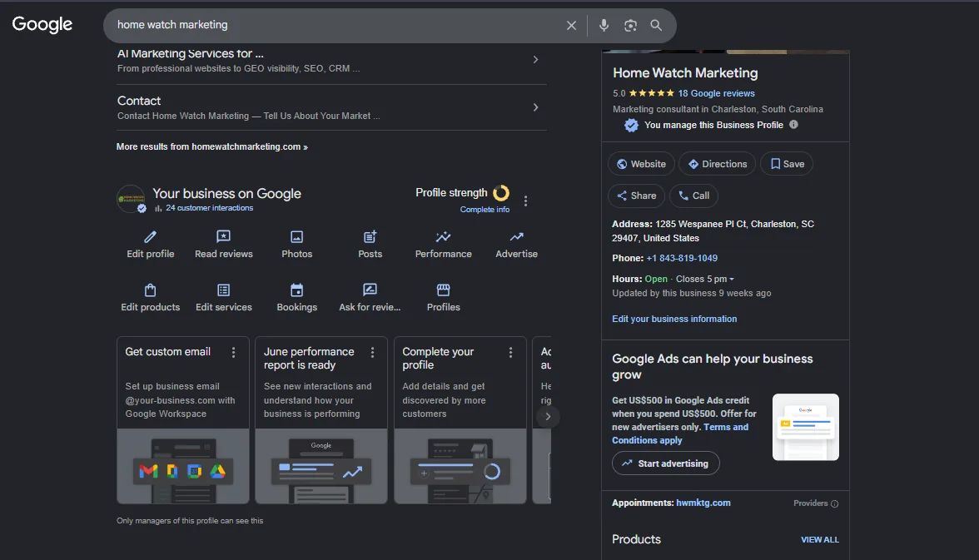Open More results from homewatchmarketing.com
979x560 pixels.
pos(212,146)
